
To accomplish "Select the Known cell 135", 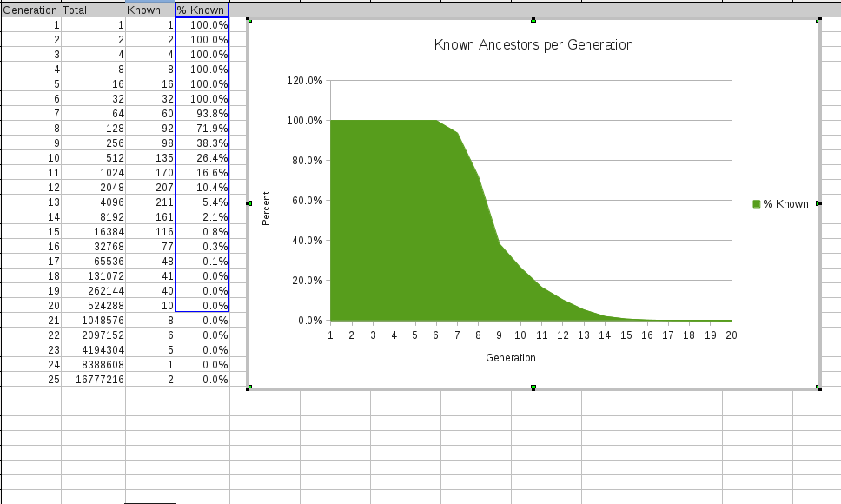I will (x=150, y=157).
